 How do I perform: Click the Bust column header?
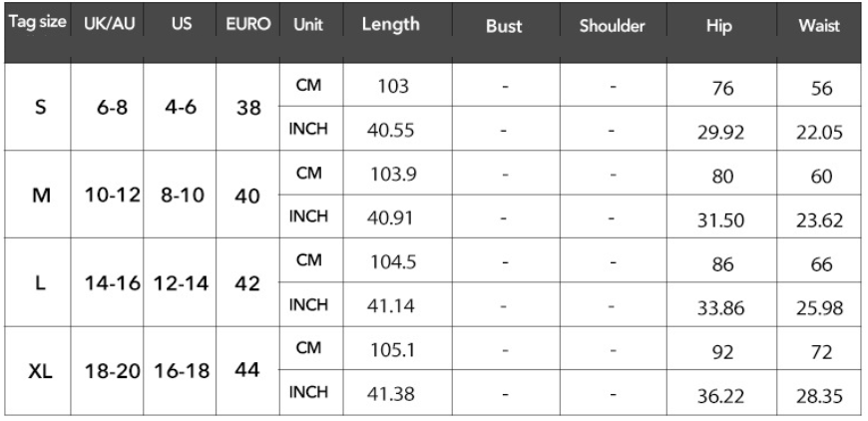[x=504, y=26]
